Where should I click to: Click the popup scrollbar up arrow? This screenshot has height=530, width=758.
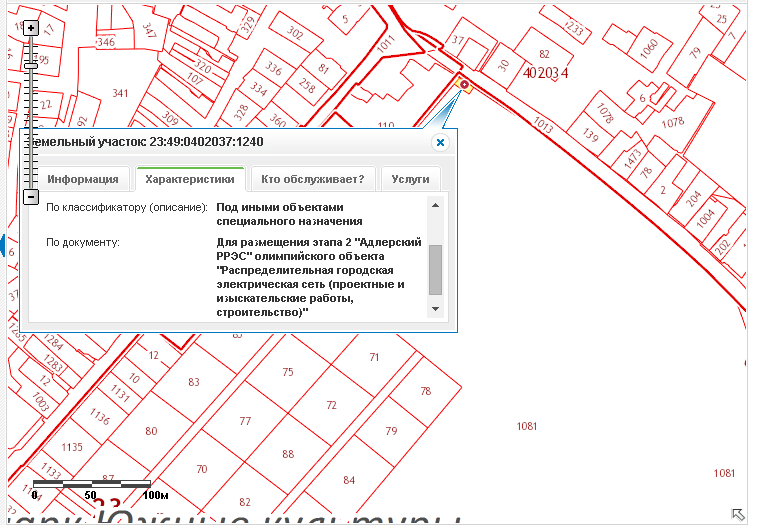(x=435, y=205)
